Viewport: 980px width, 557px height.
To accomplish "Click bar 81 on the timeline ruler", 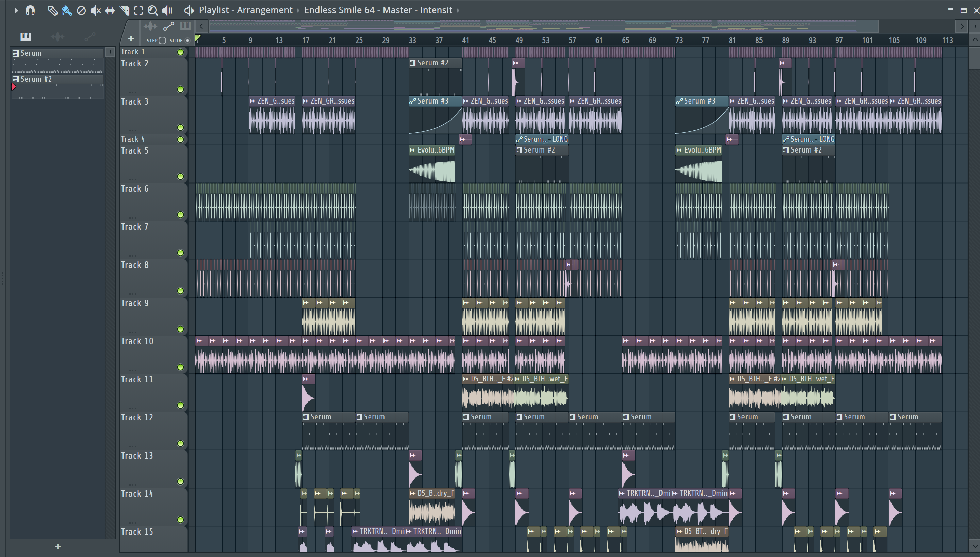I will point(732,40).
